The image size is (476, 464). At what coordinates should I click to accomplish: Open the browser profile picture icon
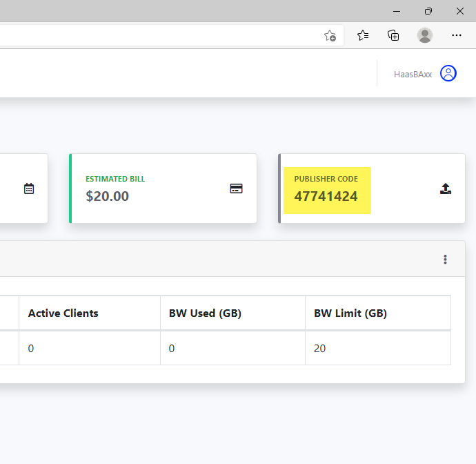point(425,35)
